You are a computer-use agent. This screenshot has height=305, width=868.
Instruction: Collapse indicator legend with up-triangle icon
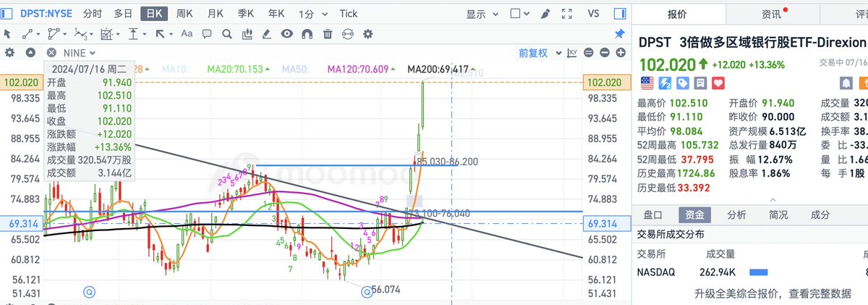[30, 52]
